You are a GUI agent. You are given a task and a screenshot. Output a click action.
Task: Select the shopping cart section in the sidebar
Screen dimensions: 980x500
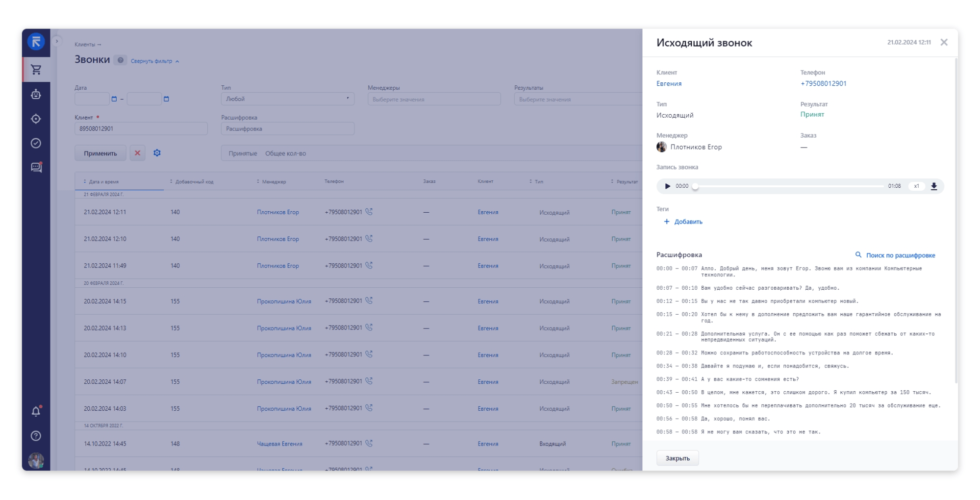pyautogui.click(x=35, y=70)
